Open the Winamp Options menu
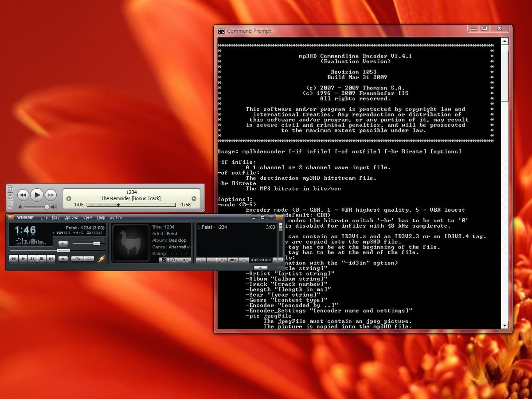Image resolution: width=532 pixels, height=399 pixels. point(71,217)
